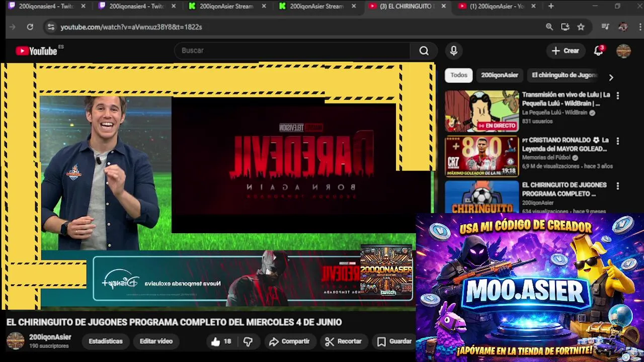Open the YouTube account avatar menu
This screenshot has width=644, height=362.
(x=623, y=50)
